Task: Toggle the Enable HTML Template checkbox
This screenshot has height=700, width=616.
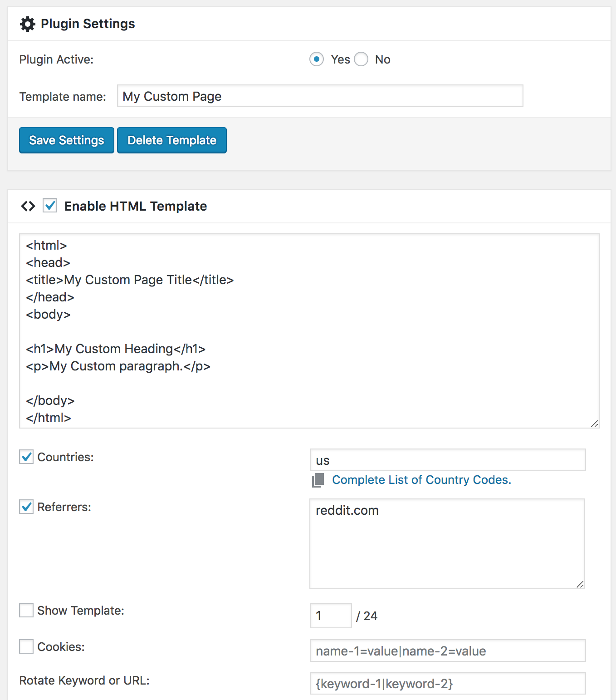Action: tap(50, 206)
